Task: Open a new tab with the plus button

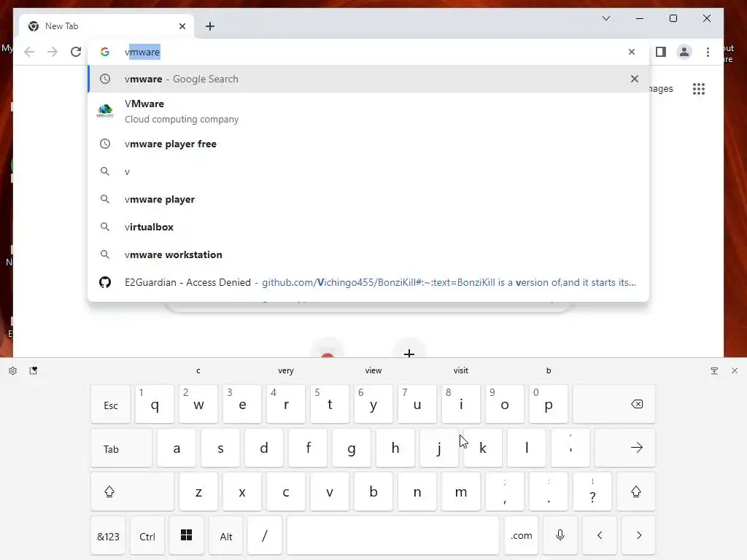Action: pos(210,26)
